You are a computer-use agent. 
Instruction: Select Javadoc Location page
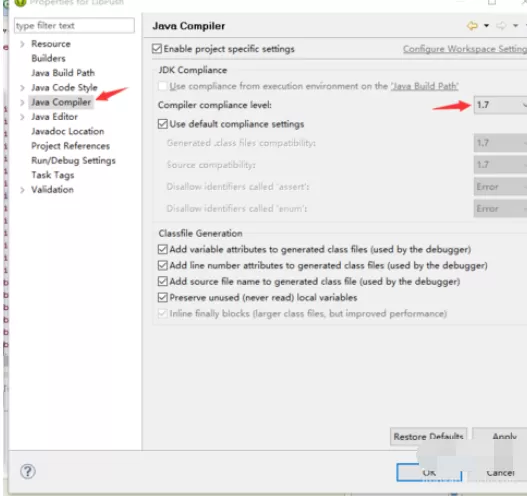[x=68, y=131]
